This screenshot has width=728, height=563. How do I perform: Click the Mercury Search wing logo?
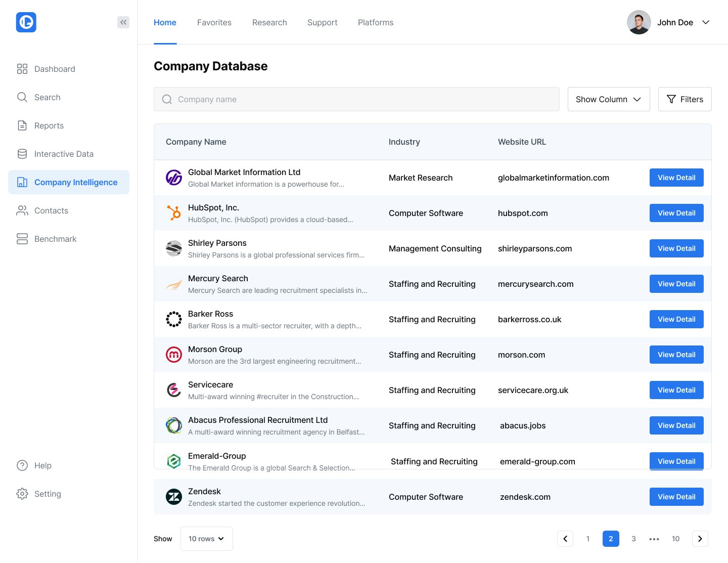(174, 284)
